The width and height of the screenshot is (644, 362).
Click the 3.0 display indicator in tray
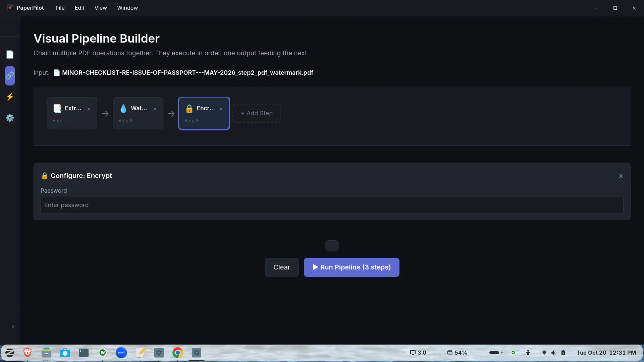[x=418, y=353]
